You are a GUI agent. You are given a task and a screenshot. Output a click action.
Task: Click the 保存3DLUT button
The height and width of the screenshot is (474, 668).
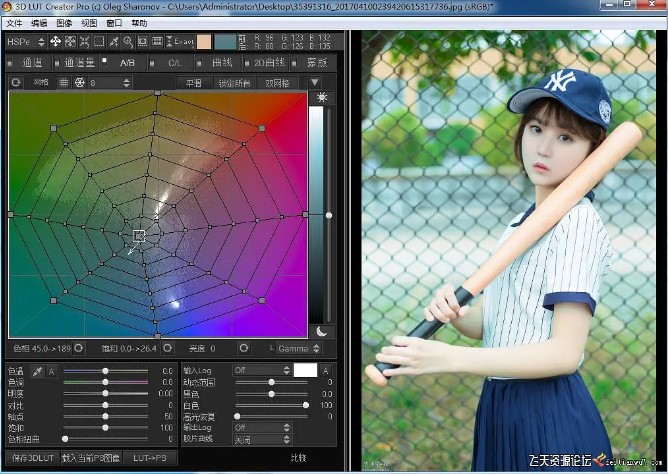coord(33,458)
